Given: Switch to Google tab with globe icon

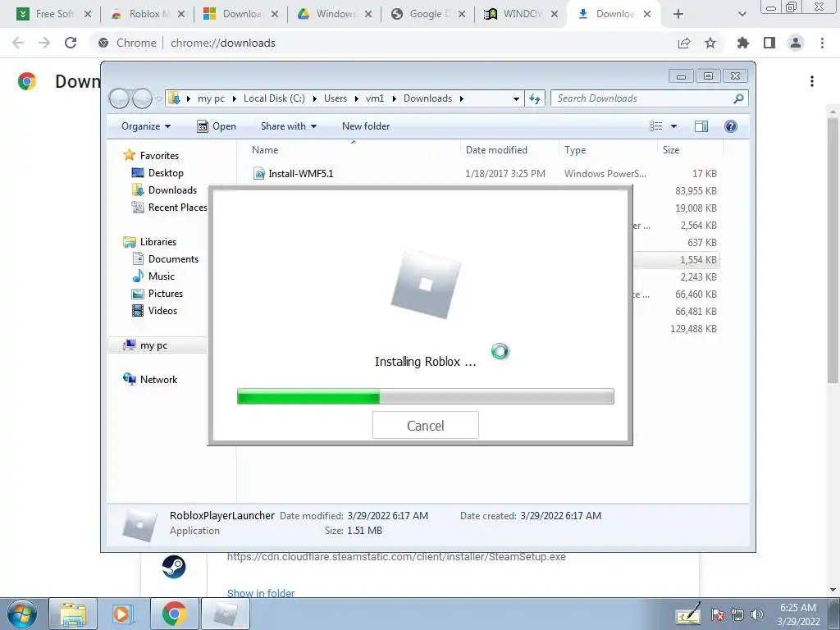Looking at the screenshot, I should tap(427, 15).
